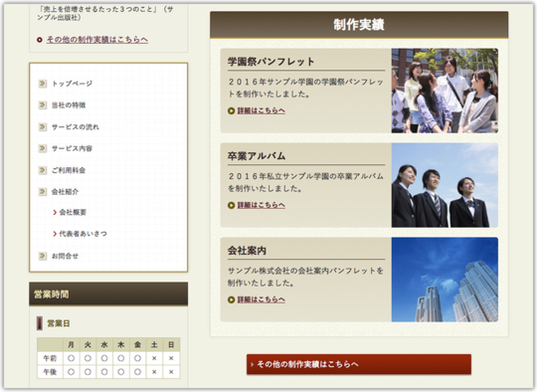
Task: Open the サービス内容 menu item
Action: coord(72,148)
